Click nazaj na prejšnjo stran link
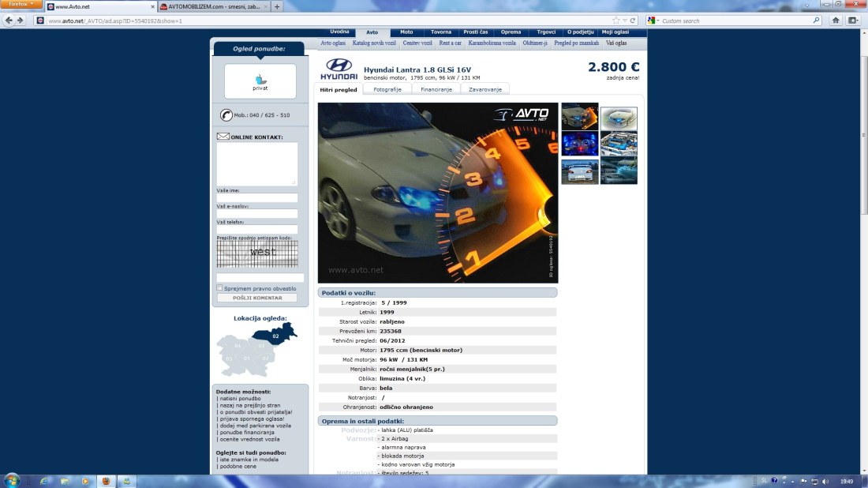Screen dimensions: 868x488 click(249, 405)
